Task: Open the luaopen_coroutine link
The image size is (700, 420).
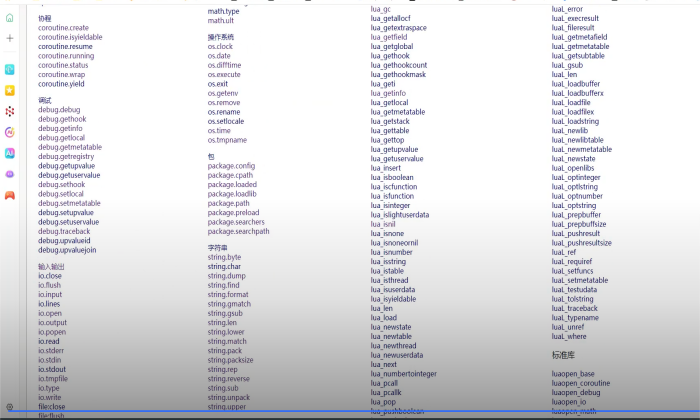Action: (581, 383)
